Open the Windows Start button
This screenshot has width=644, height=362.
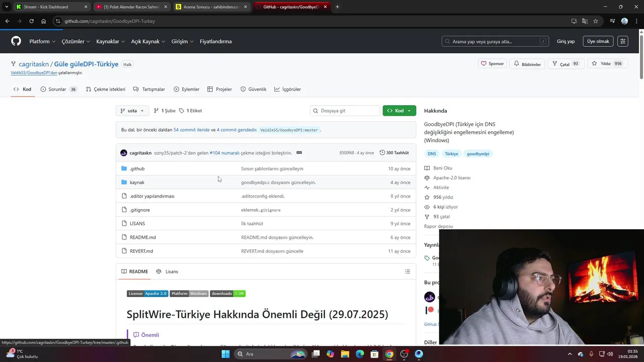pos(225,354)
